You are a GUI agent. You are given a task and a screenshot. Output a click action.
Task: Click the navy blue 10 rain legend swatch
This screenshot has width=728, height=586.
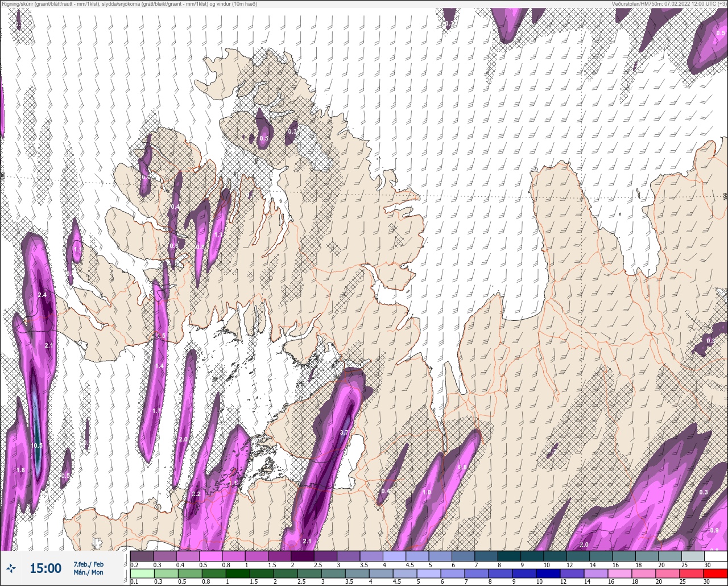(548, 573)
